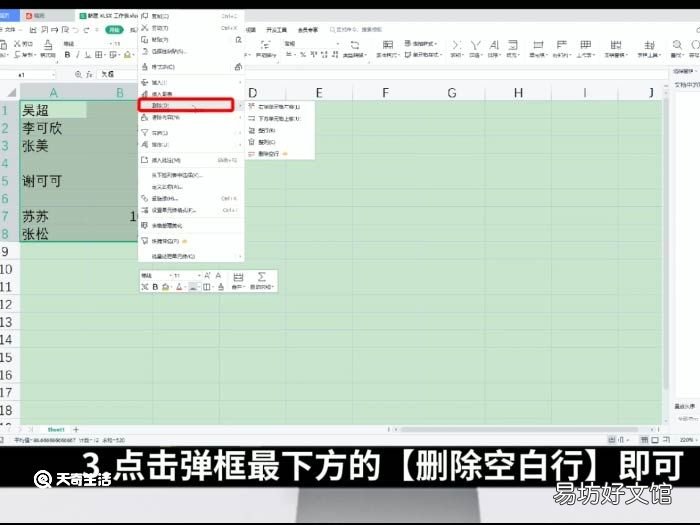Click borders icon in mini toolbar
Image resolution: width=700 pixels, height=525 pixels.
point(206,287)
